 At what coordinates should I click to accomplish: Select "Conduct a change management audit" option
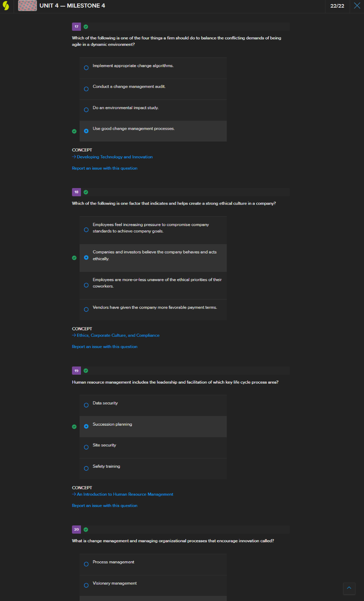pyautogui.click(x=86, y=89)
